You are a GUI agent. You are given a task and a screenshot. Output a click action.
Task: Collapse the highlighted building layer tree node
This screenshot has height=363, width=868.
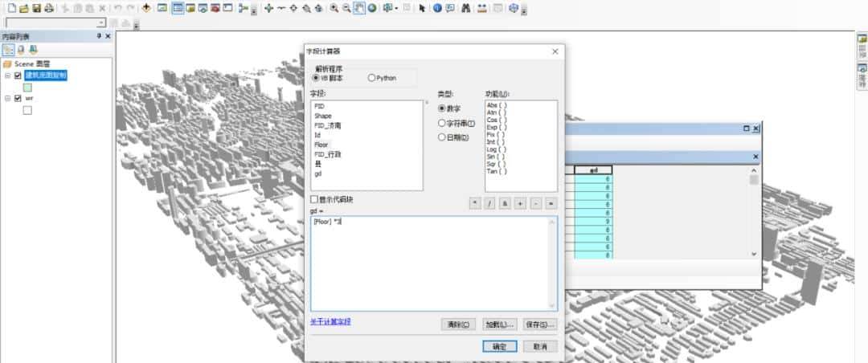tap(8, 75)
